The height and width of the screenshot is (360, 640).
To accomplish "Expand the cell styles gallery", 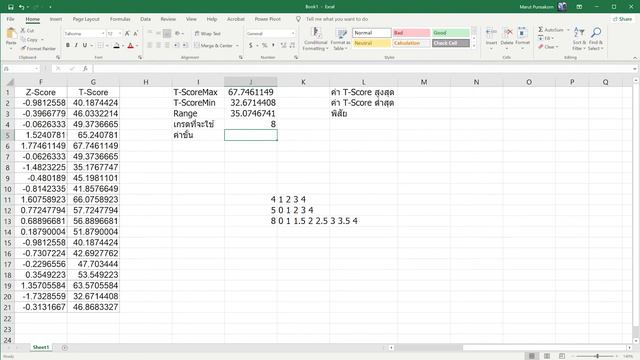I will pyautogui.click(x=474, y=46).
